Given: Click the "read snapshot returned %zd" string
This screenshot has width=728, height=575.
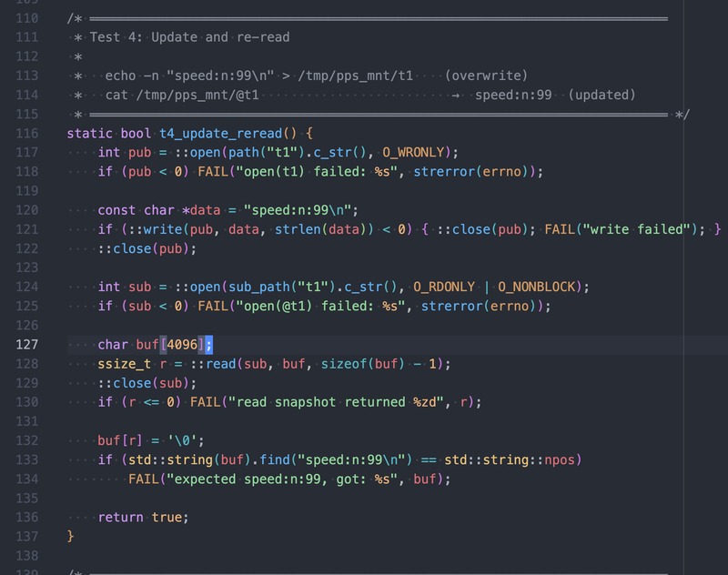Looking at the screenshot, I should point(336,402).
